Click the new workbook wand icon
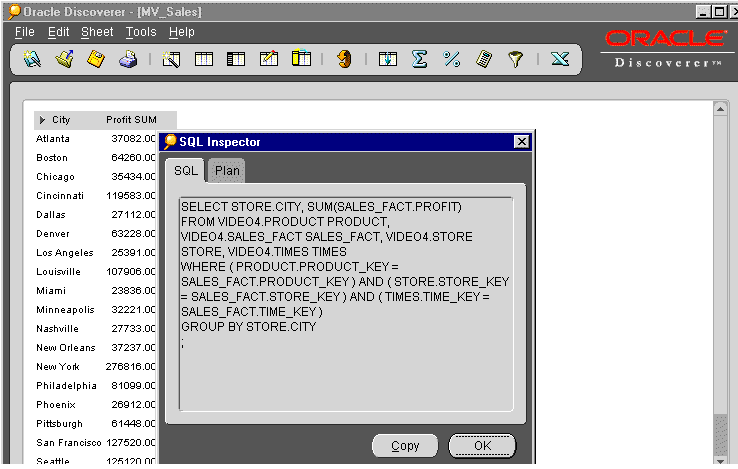The height and width of the screenshot is (469, 738). [x=32, y=60]
